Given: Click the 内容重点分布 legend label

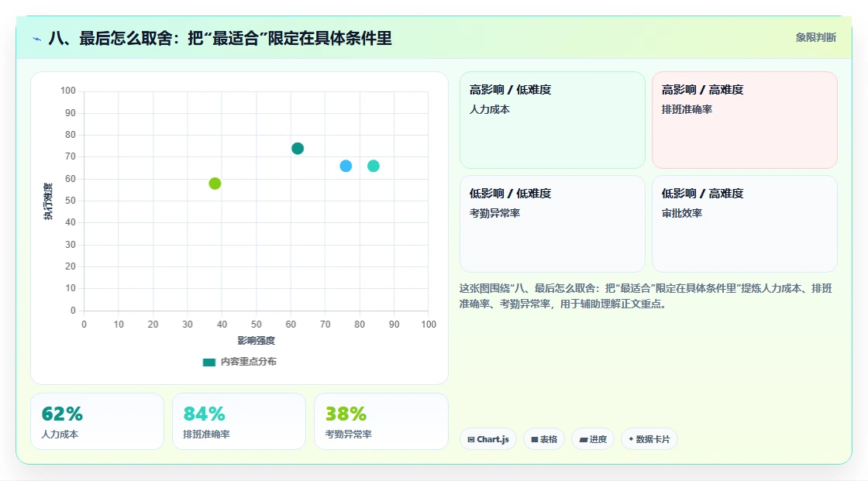Looking at the screenshot, I should [249, 362].
